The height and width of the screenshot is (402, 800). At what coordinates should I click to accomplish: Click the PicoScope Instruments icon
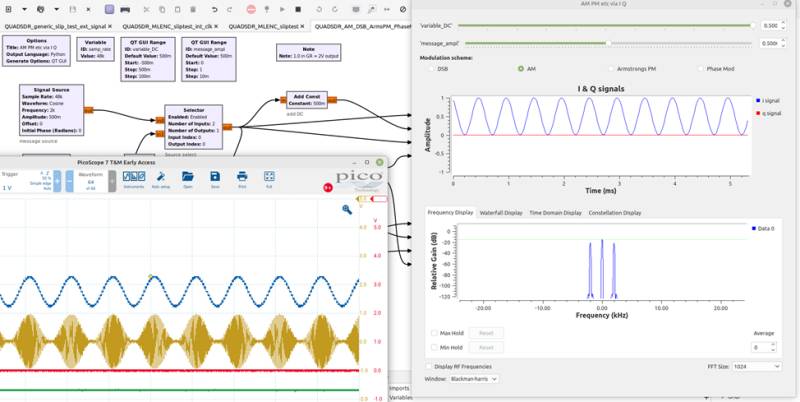[135, 179]
